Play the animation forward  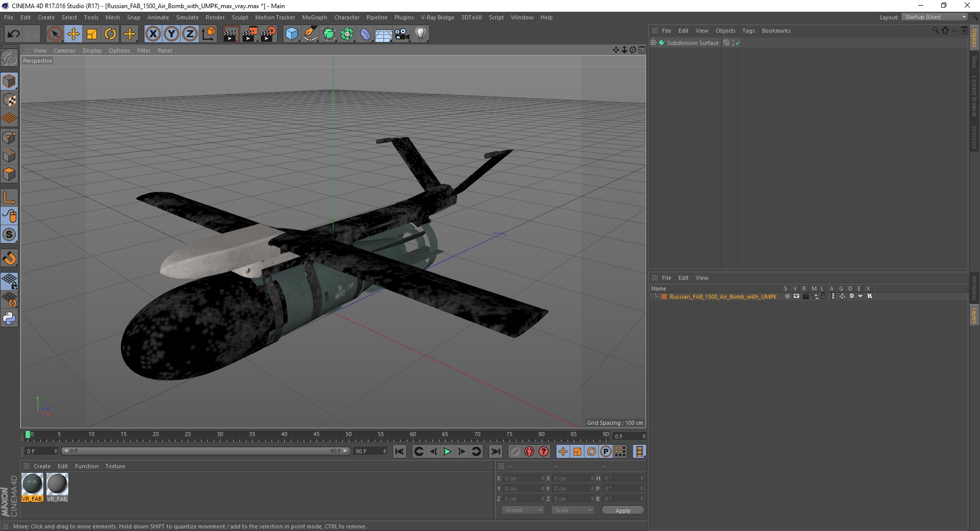coord(447,451)
